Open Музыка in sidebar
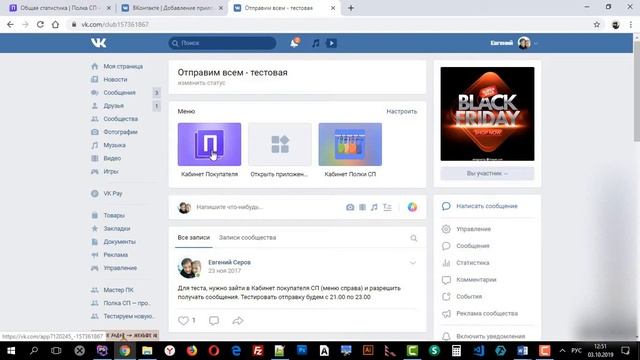 [x=114, y=145]
